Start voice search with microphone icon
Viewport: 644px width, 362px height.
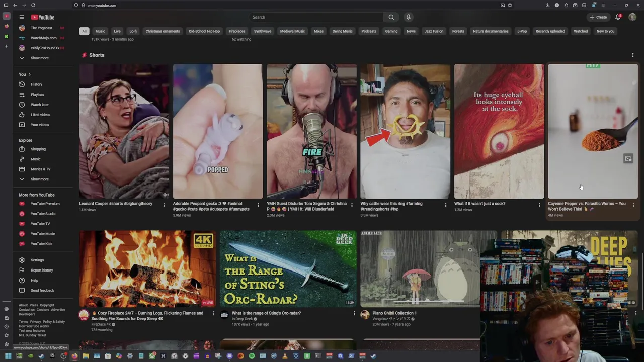[409, 17]
